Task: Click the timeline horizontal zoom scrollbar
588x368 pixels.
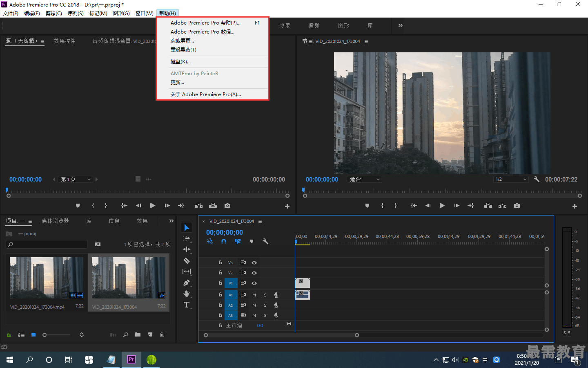Action: (281, 335)
